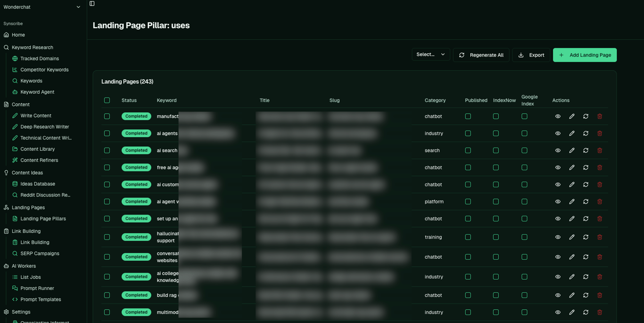644x323 pixels.
Task: Check the select-all checkbox in table header
Action: [107, 100]
